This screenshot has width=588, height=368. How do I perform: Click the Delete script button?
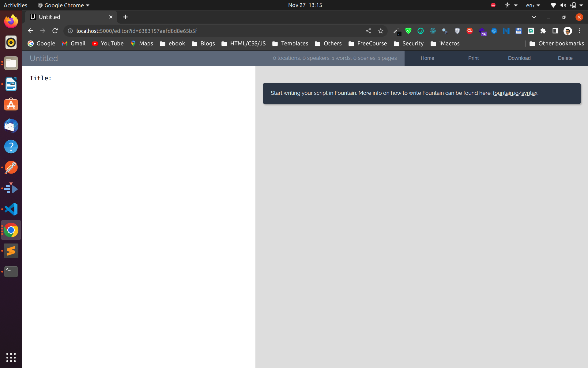pyautogui.click(x=565, y=58)
